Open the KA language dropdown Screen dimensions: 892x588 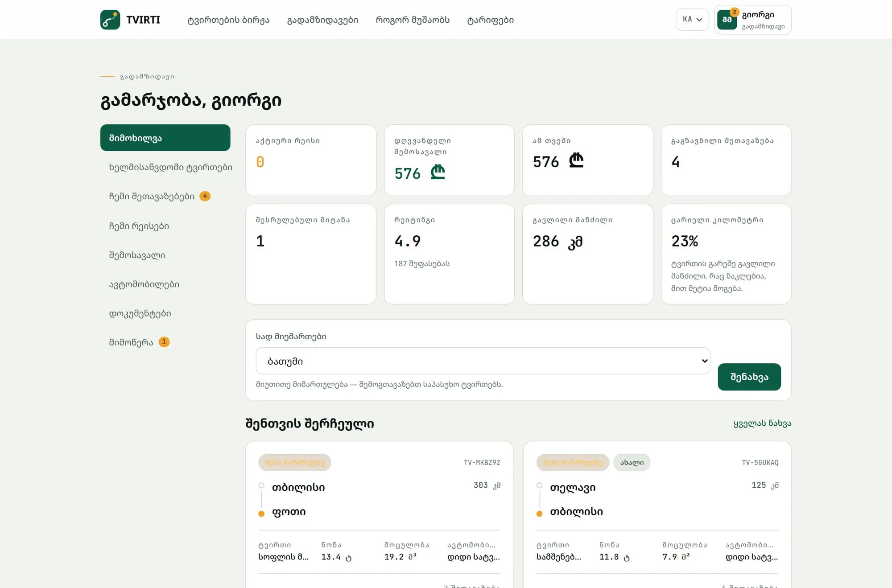[692, 20]
